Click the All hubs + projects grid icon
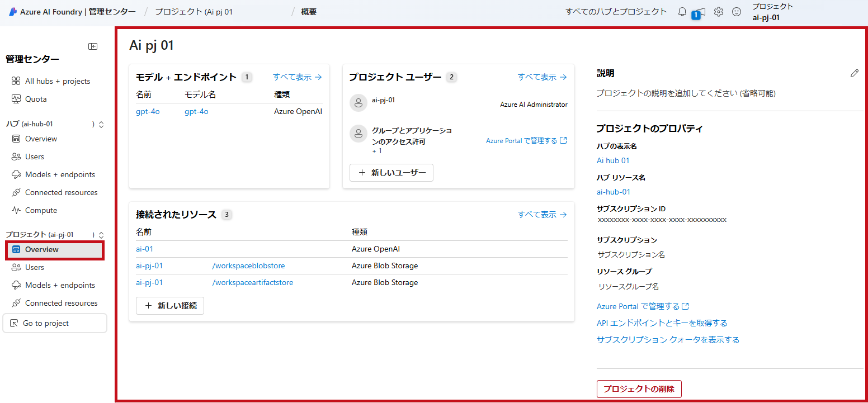Viewport: 868px width, 403px height. [x=16, y=81]
